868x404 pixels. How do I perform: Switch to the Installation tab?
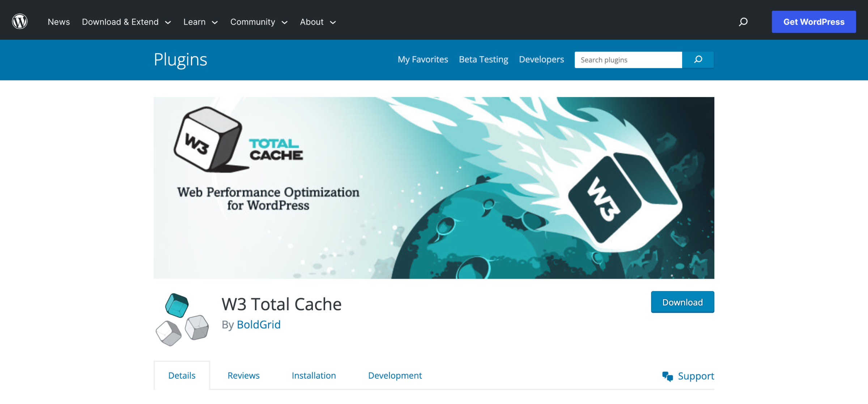tap(314, 376)
